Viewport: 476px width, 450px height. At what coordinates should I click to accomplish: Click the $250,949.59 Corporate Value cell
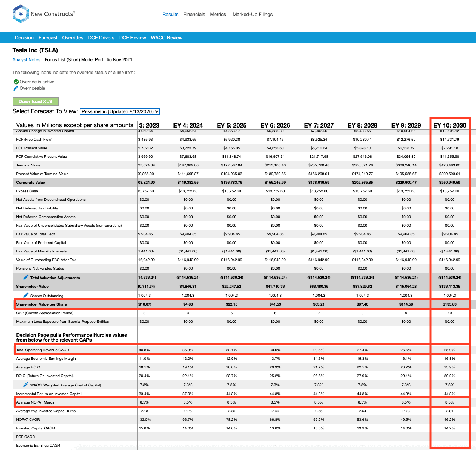(x=450, y=183)
